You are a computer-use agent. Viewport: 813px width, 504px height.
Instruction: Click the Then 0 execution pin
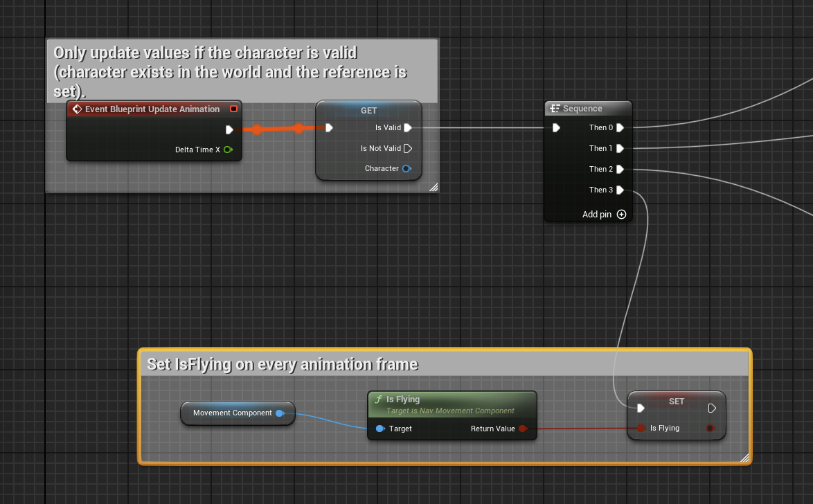pos(620,127)
